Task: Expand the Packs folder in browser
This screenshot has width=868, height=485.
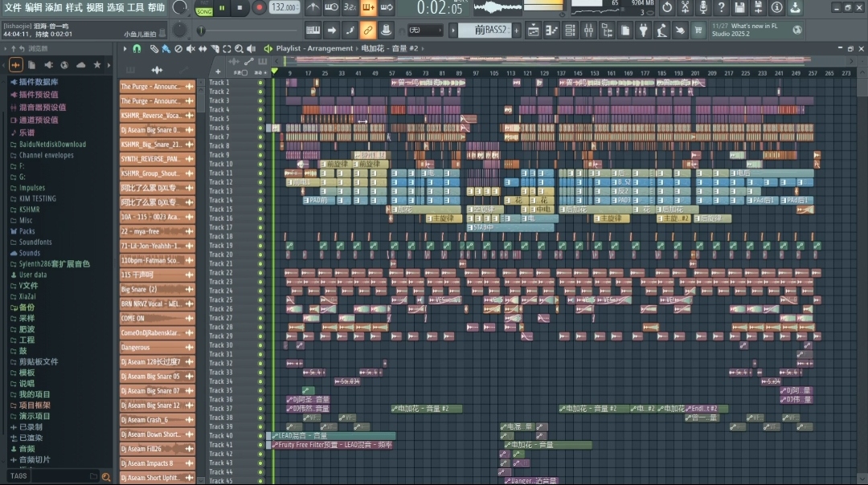Action: (x=27, y=231)
